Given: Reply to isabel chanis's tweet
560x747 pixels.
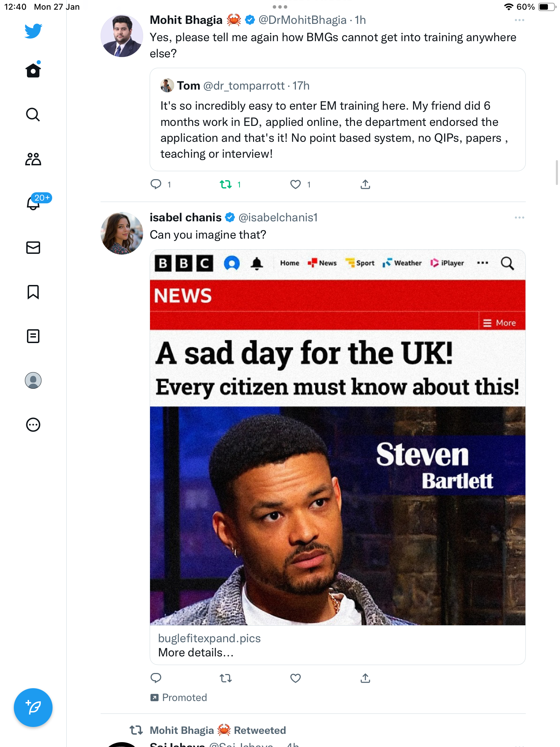Looking at the screenshot, I should 156,678.
